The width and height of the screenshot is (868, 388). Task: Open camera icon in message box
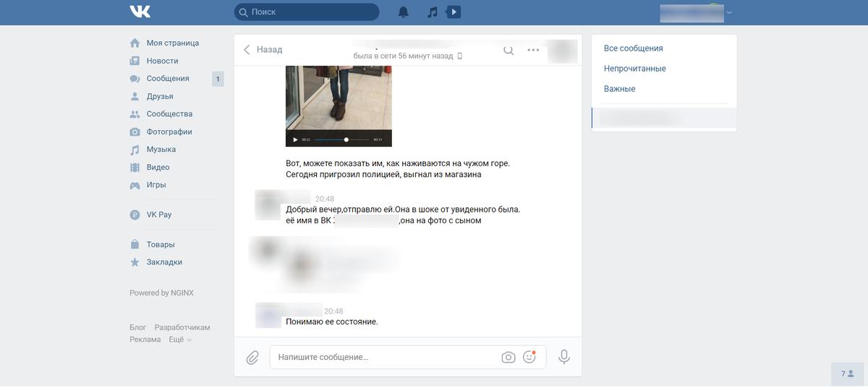click(x=509, y=357)
